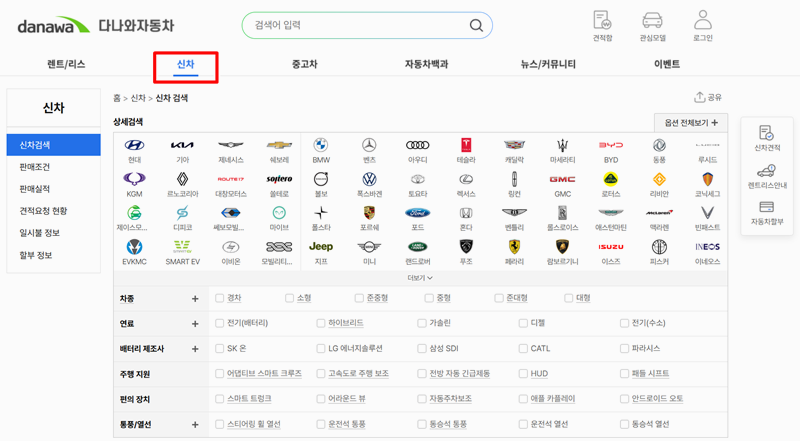Pick the Chevrolet brand logo
This screenshot has width=800, height=441.
pos(279,145)
